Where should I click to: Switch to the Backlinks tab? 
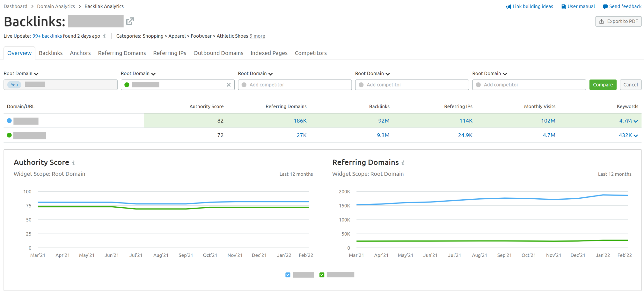tap(51, 53)
